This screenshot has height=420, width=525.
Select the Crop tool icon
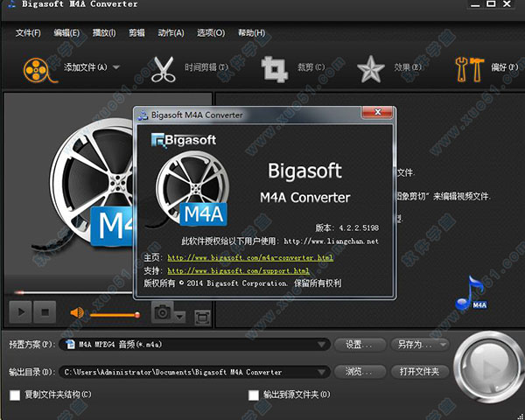pyautogui.click(x=274, y=69)
